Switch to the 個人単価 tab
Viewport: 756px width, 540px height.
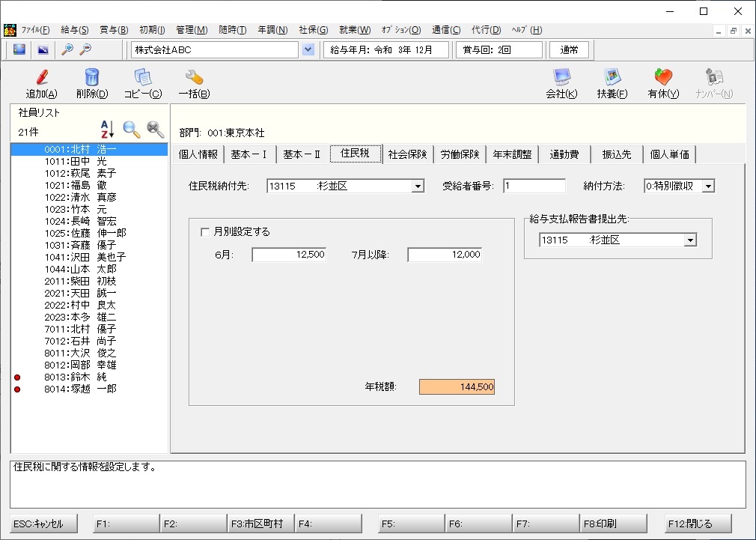click(x=670, y=154)
